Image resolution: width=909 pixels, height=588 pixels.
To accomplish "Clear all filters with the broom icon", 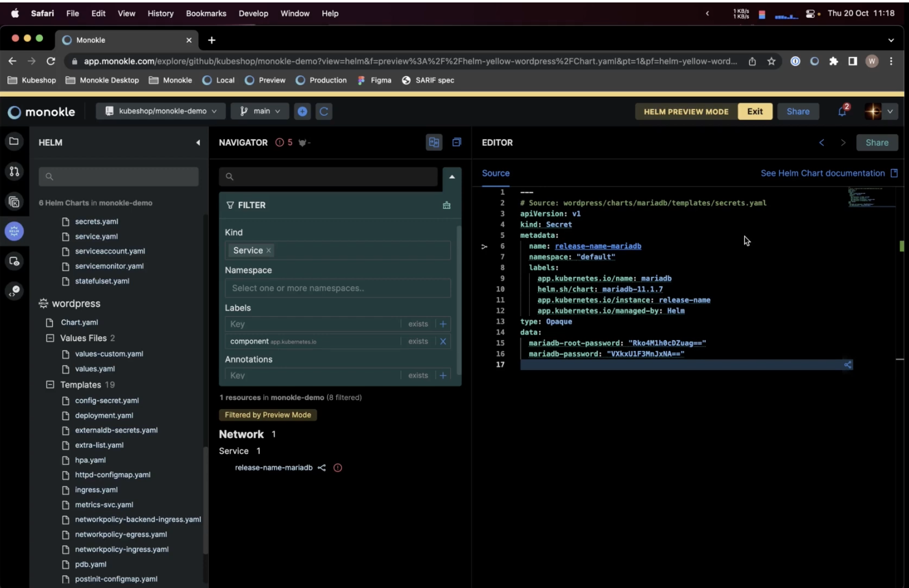I will pos(447,205).
